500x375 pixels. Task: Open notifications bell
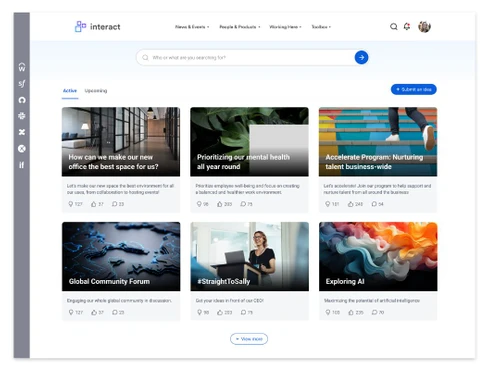[407, 26]
